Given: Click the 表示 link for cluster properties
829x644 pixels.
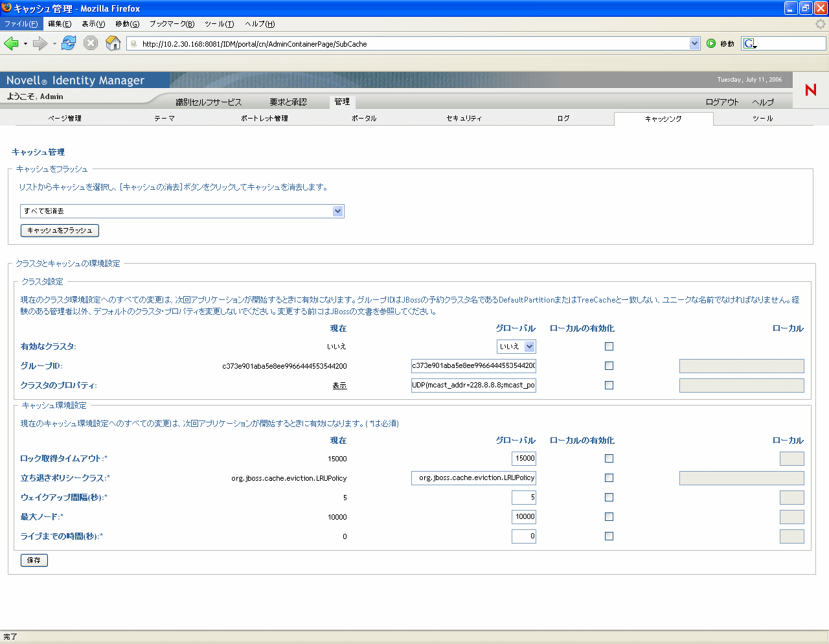Looking at the screenshot, I should pyautogui.click(x=339, y=385).
